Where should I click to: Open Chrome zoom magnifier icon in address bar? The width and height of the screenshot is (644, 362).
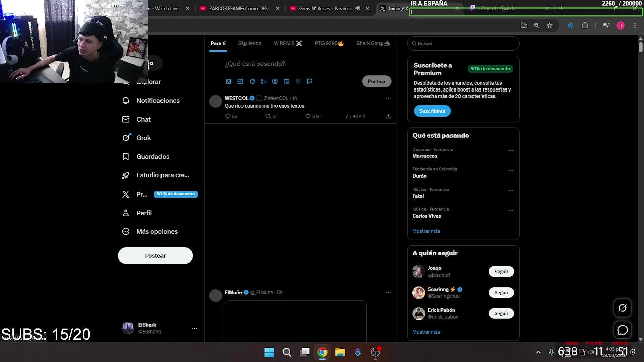tap(537, 25)
